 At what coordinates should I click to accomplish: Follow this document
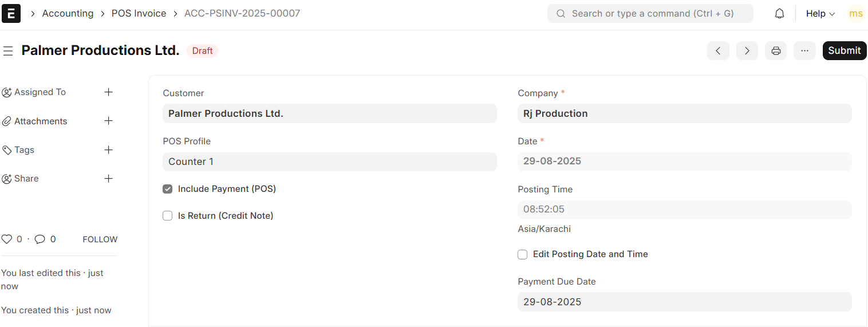click(100, 239)
